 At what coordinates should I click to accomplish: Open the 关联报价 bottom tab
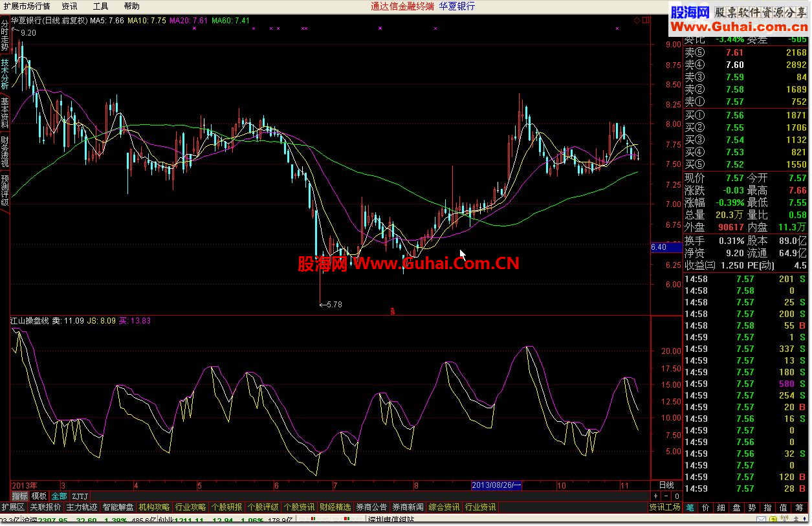[x=45, y=507]
